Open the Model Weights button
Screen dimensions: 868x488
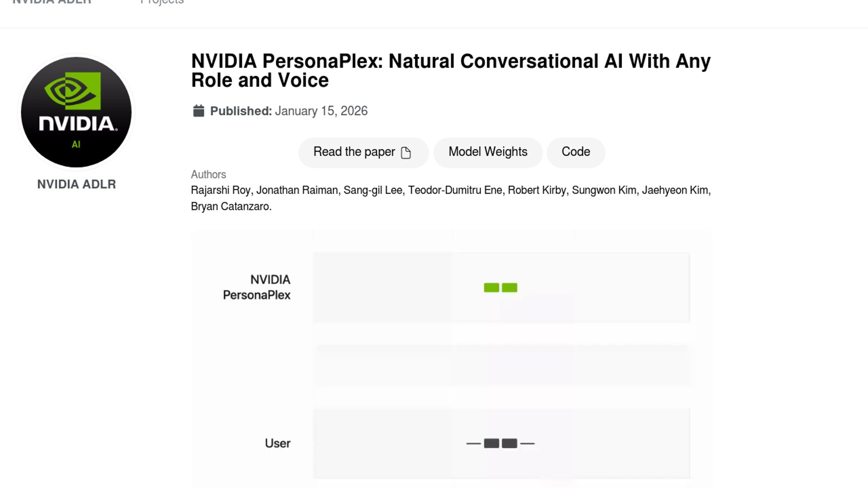pos(488,152)
